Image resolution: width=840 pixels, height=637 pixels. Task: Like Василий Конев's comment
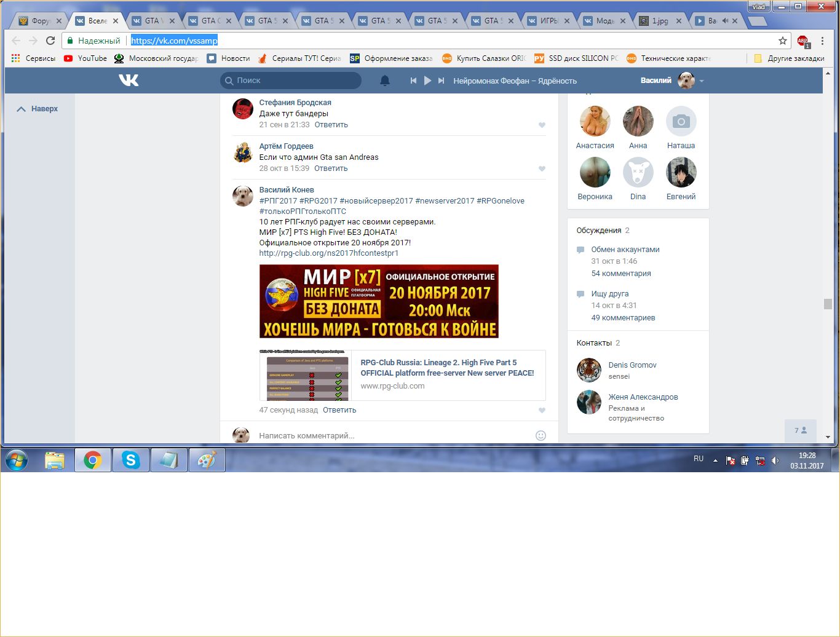(542, 410)
